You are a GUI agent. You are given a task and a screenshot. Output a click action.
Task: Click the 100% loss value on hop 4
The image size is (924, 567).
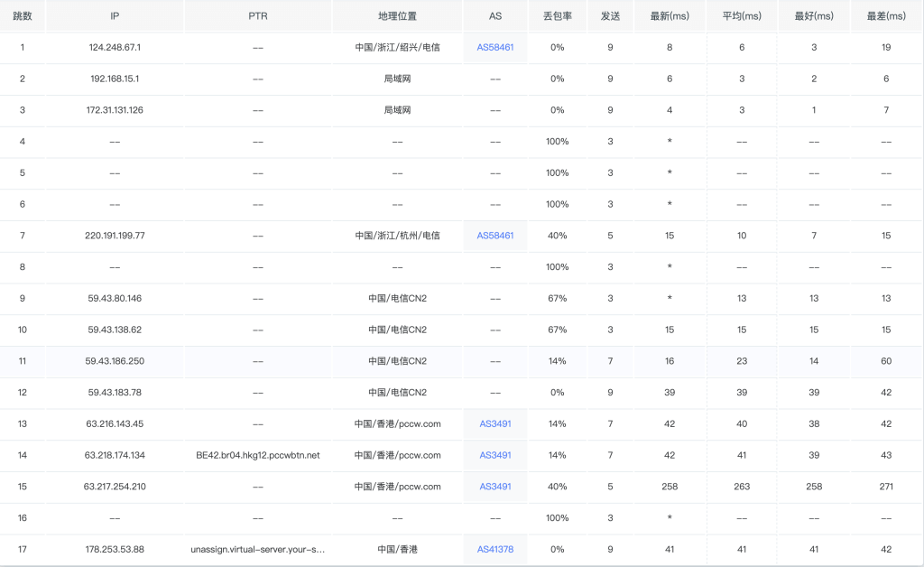558,142
